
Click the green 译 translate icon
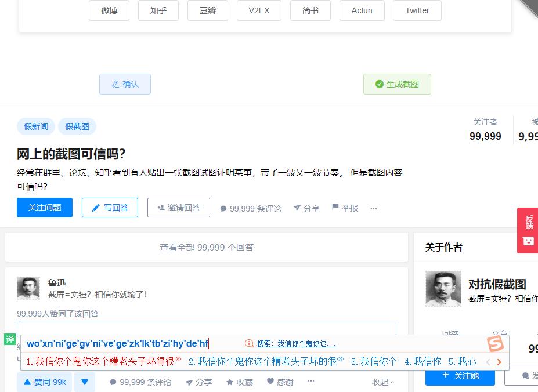[x=9, y=340]
